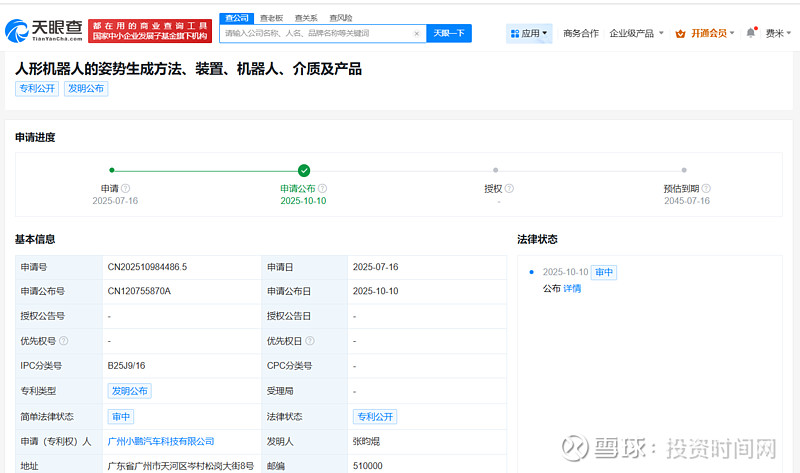This screenshot has height=473, width=800.
Task: Expand the 企业级产品 dropdown
Action: (637, 33)
